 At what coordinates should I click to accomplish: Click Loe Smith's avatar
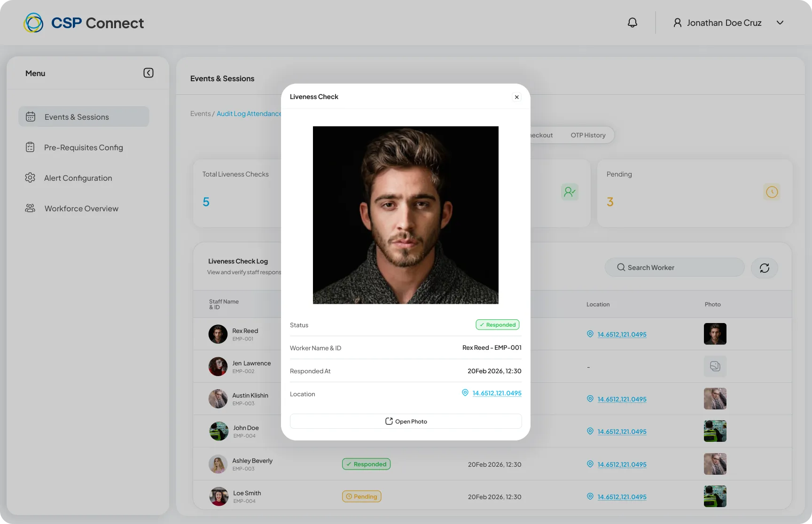coord(219,497)
